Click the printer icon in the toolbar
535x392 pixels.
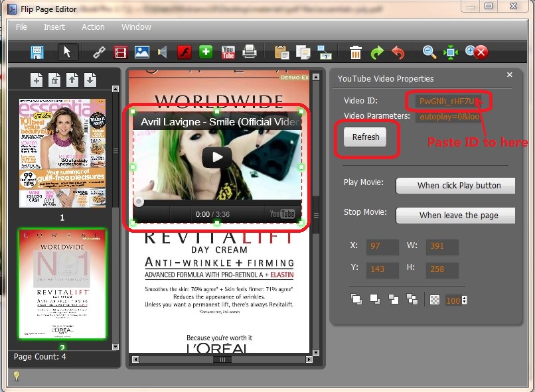coord(250,52)
